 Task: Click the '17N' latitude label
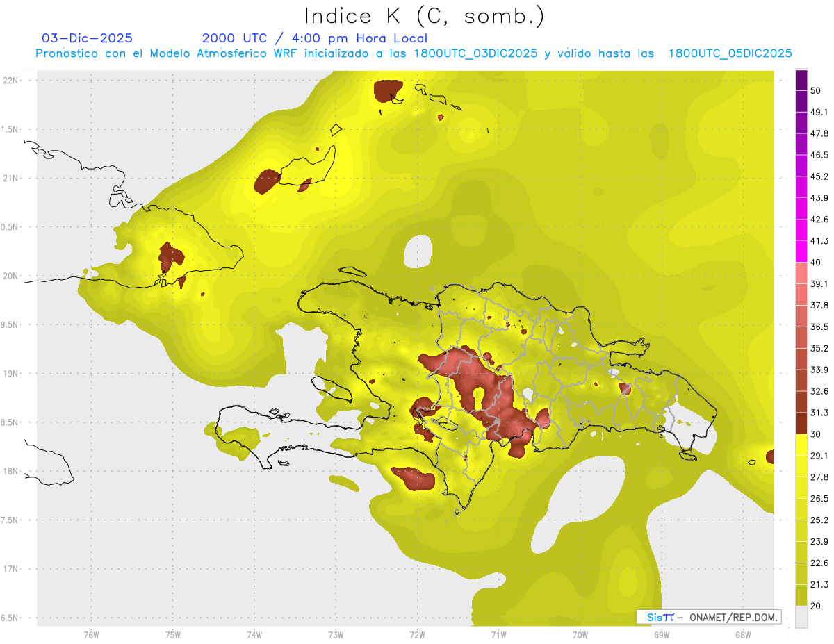click(x=10, y=569)
